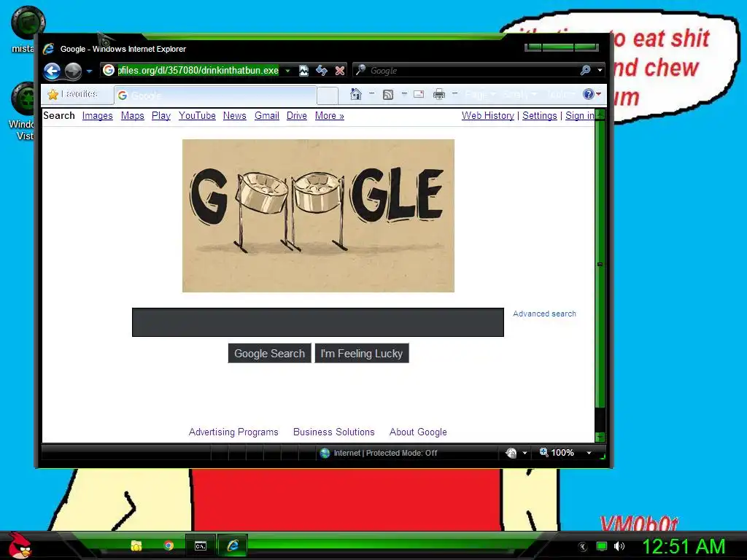Open the Tools menu in command bar
Viewport: 747px width, 560px height.
click(x=560, y=94)
